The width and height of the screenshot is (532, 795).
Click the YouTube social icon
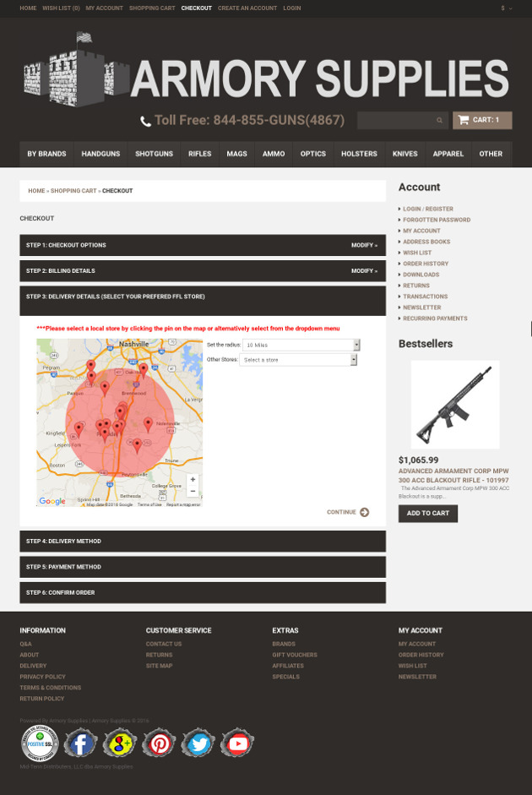click(x=237, y=743)
